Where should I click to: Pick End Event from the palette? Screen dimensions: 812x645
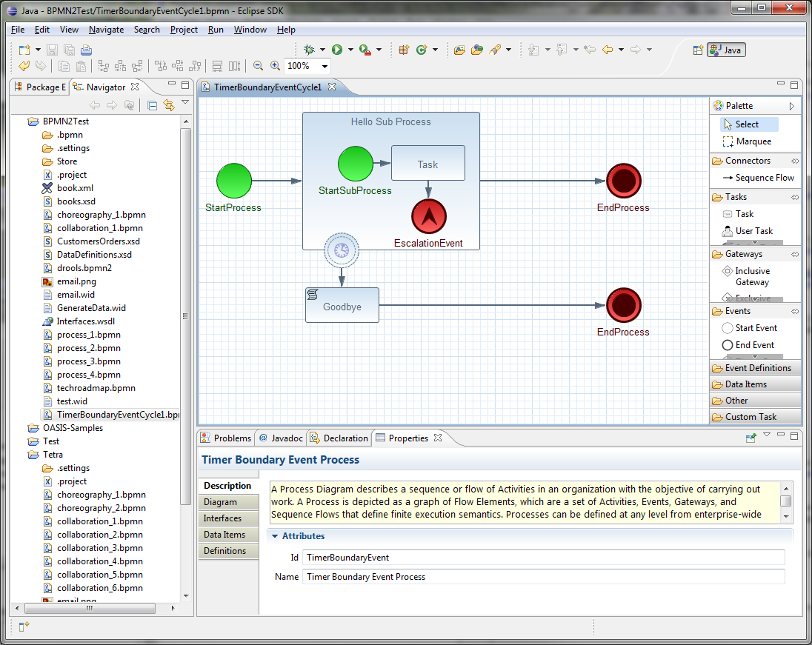pos(754,345)
